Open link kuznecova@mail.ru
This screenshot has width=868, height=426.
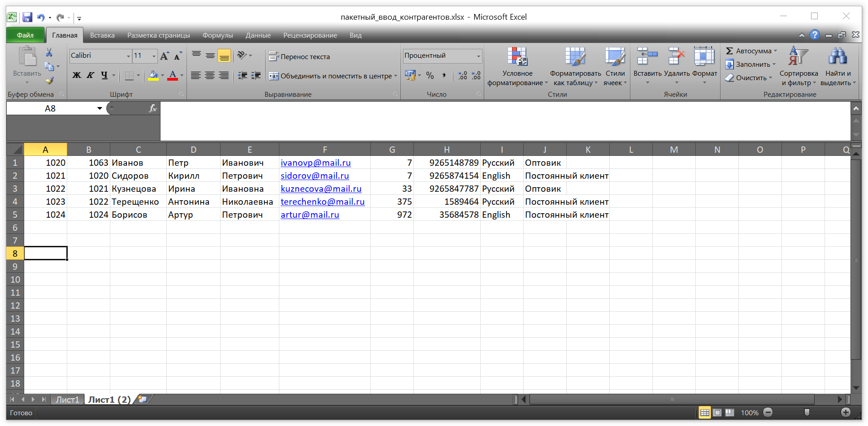[321, 189]
